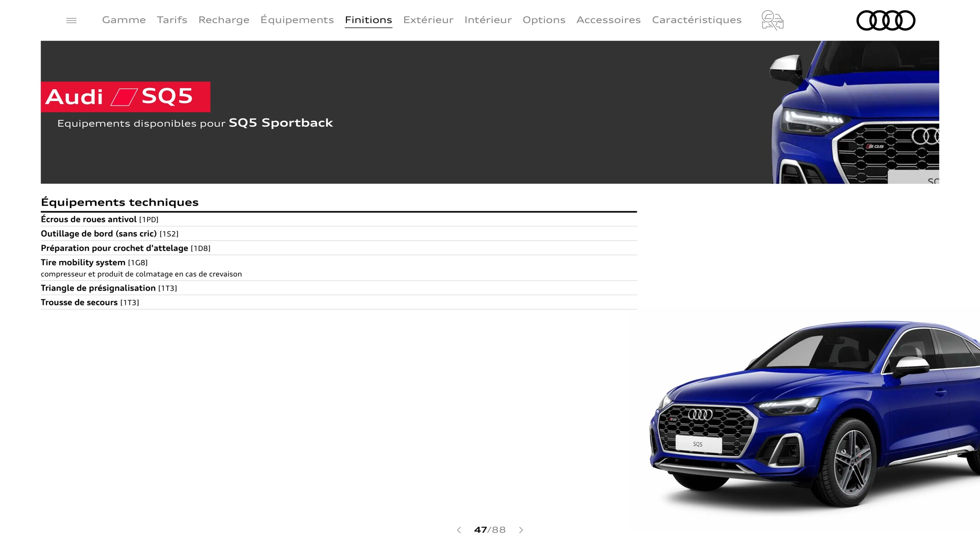Click the Audi four-rings logo
Image resolution: width=980 pixels, height=551 pixels.
[x=886, y=20]
